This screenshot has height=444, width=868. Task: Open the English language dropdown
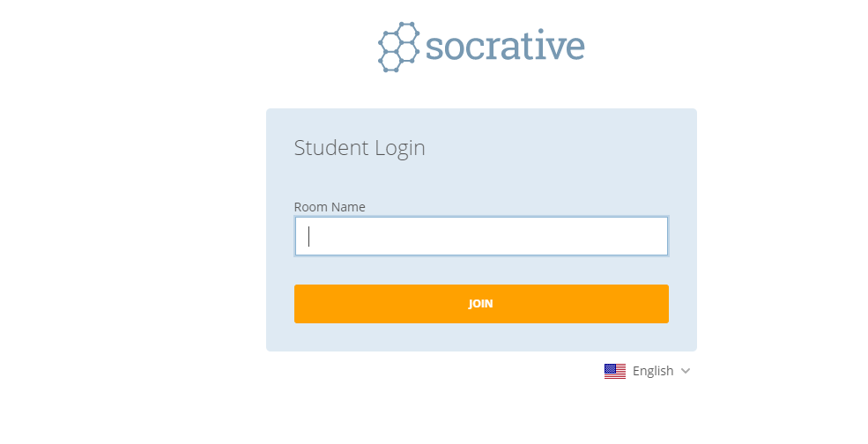[x=648, y=371]
